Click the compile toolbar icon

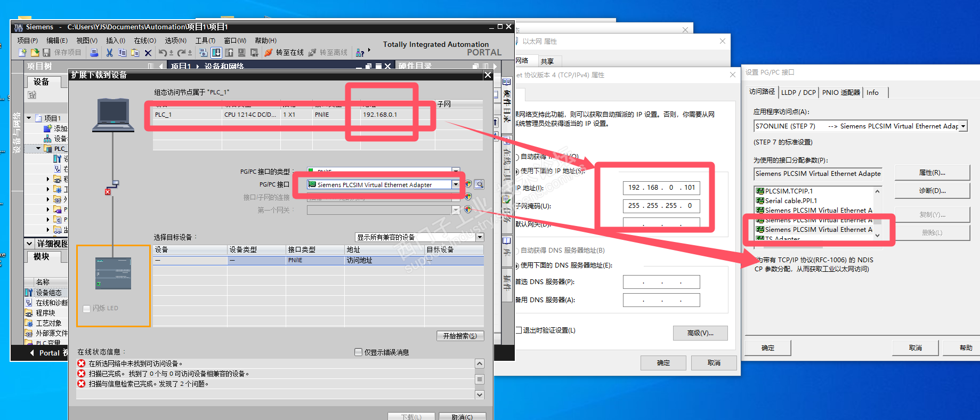(x=203, y=52)
